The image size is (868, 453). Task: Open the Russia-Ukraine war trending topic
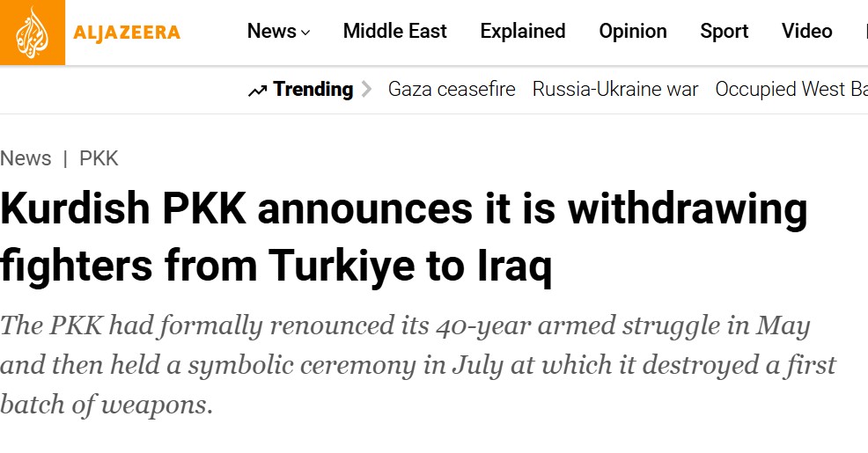(x=615, y=90)
